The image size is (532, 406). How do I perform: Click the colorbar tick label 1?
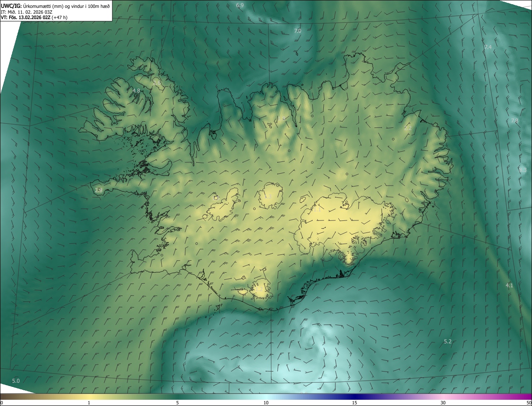coord(89,403)
